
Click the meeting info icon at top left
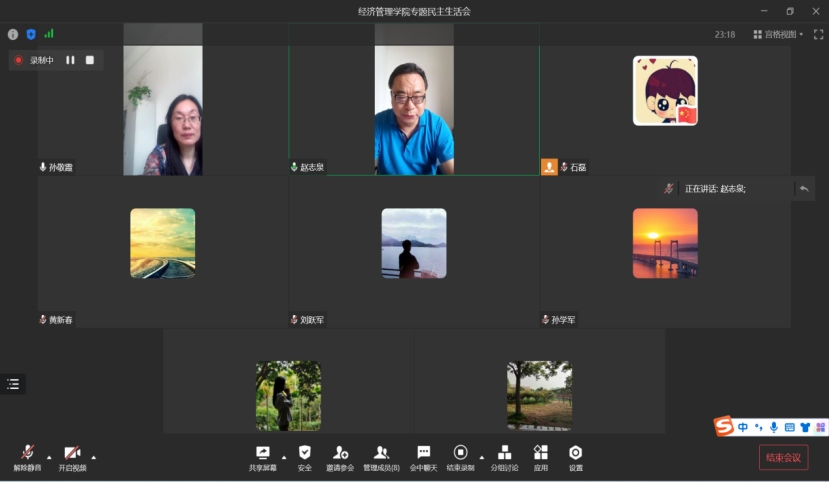13,34
